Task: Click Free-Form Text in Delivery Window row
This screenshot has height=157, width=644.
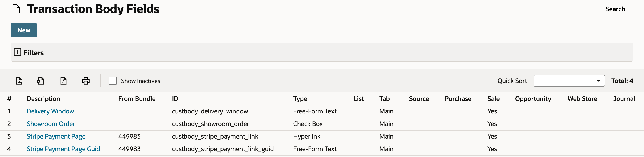Action: pyautogui.click(x=315, y=111)
